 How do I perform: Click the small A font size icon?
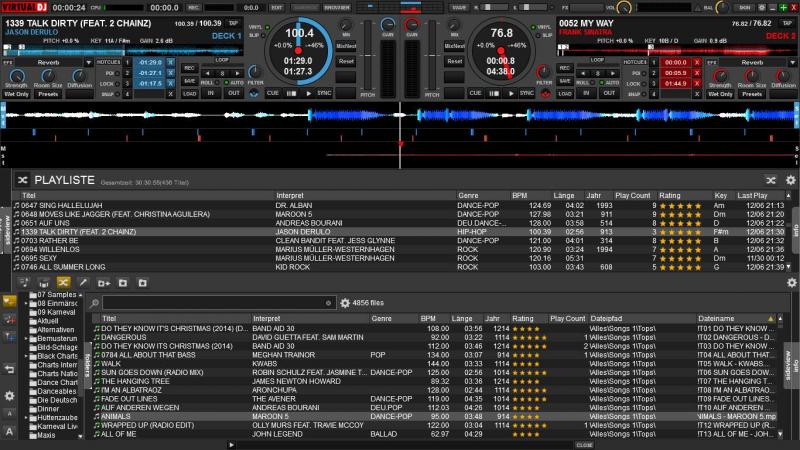point(9,414)
